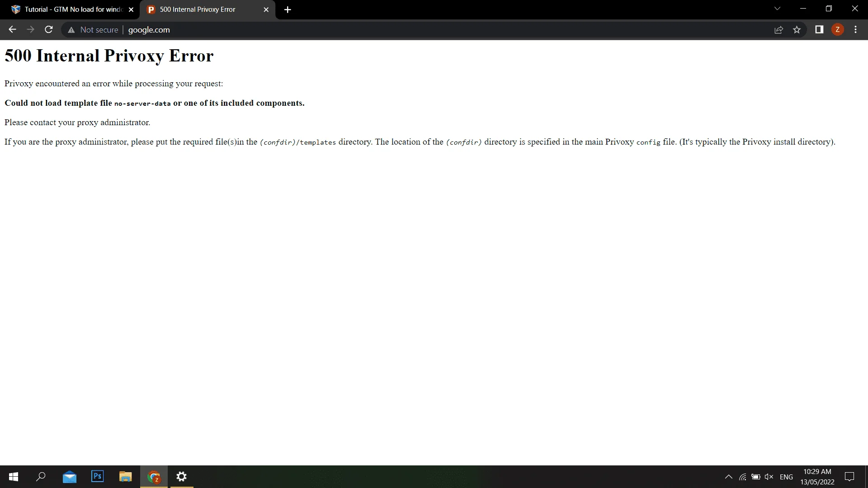Open Settings gear on the taskbar

(x=181, y=477)
